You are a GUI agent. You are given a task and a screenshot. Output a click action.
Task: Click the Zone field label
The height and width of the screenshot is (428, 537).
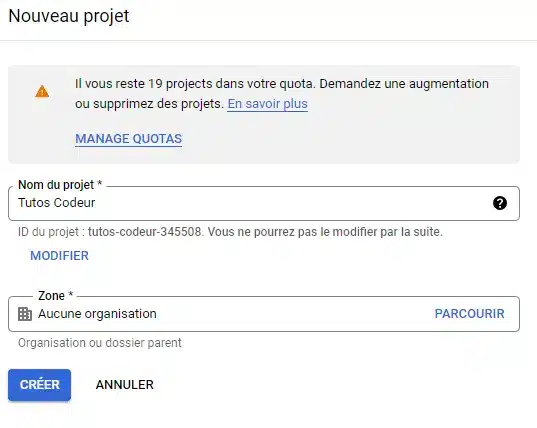(55, 295)
